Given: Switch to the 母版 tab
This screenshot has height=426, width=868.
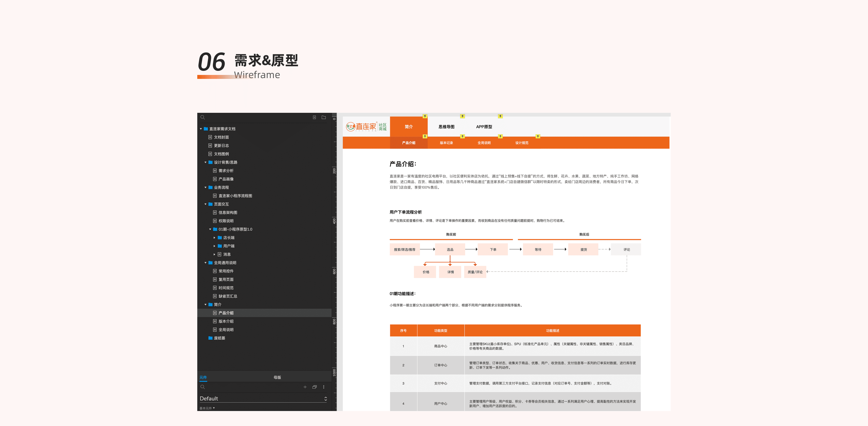Looking at the screenshot, I should (x=277, y=377).
